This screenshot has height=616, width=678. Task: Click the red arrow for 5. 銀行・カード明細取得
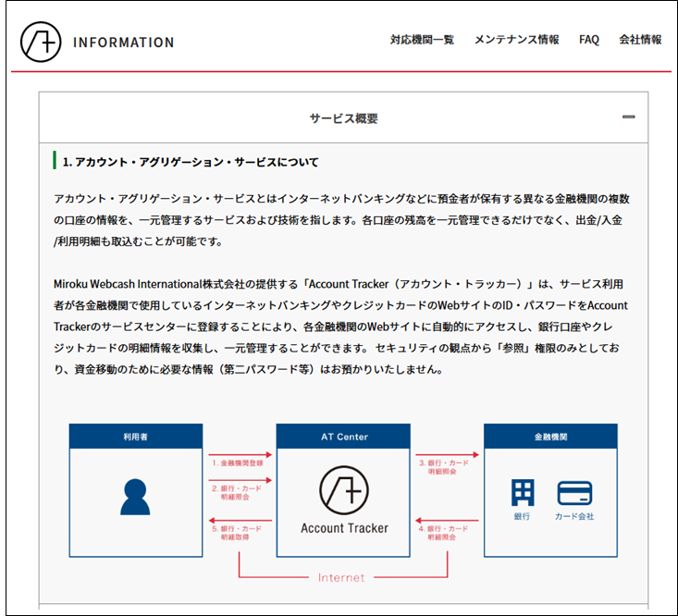point(240,521)
